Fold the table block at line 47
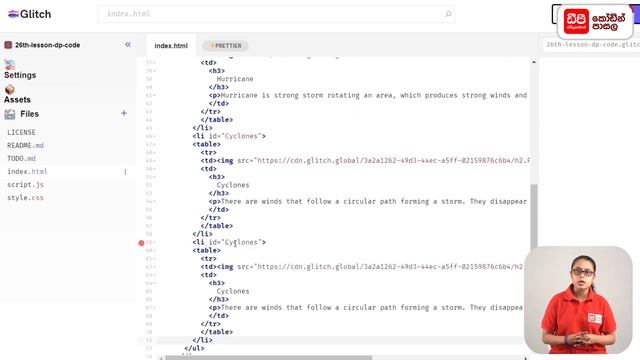 (x=154, y=144)
